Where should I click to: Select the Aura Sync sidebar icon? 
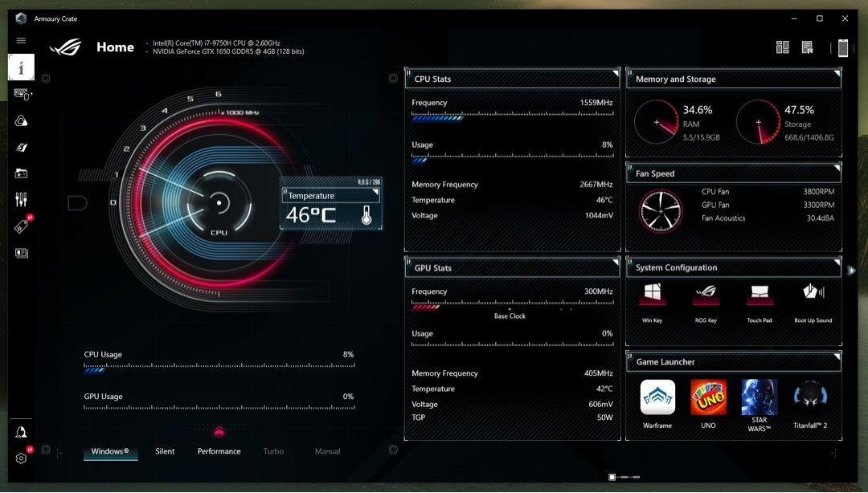tap(21, 120)
